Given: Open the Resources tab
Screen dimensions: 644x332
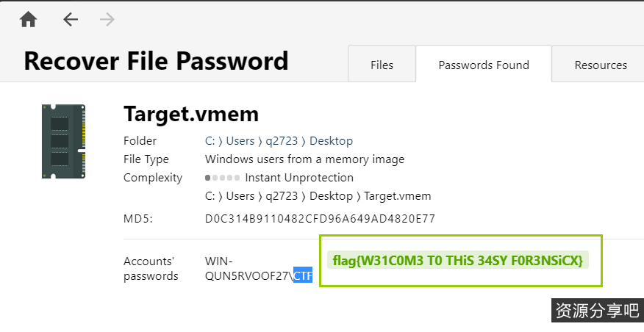Looking at the screenshot, I should coord(600,65).
